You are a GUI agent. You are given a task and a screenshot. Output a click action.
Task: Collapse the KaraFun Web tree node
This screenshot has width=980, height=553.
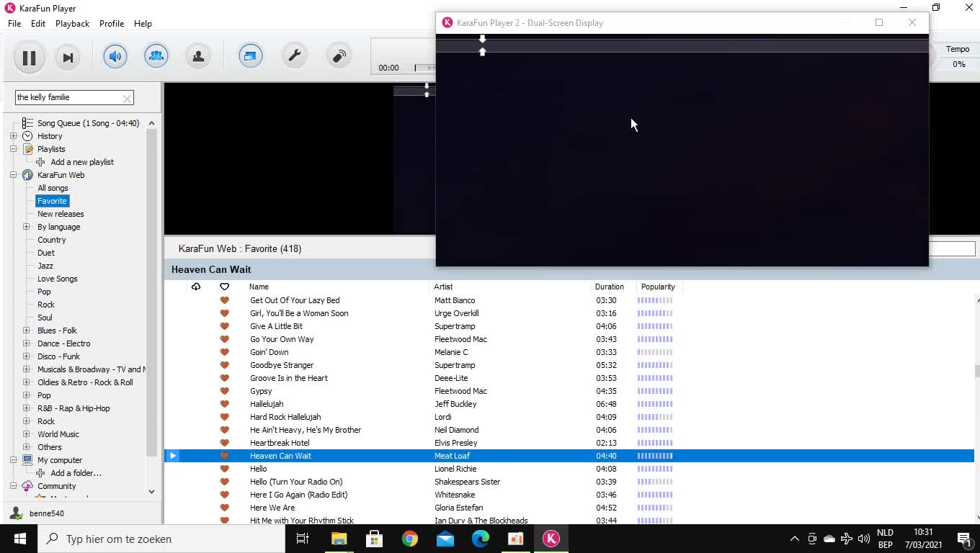point(13,175)
